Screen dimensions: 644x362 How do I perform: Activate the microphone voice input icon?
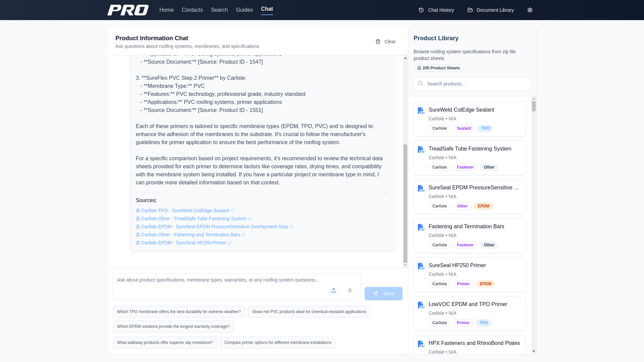click(x=350, y=290)
